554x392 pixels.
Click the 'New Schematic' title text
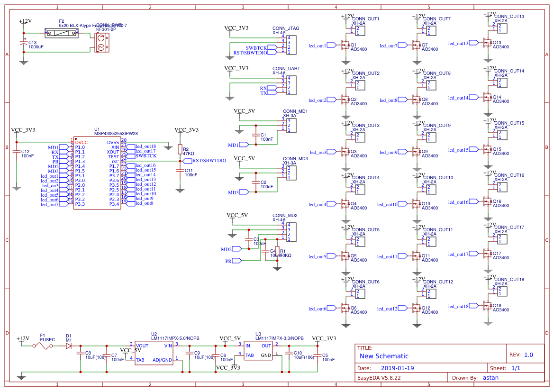[x=384, y=356]
